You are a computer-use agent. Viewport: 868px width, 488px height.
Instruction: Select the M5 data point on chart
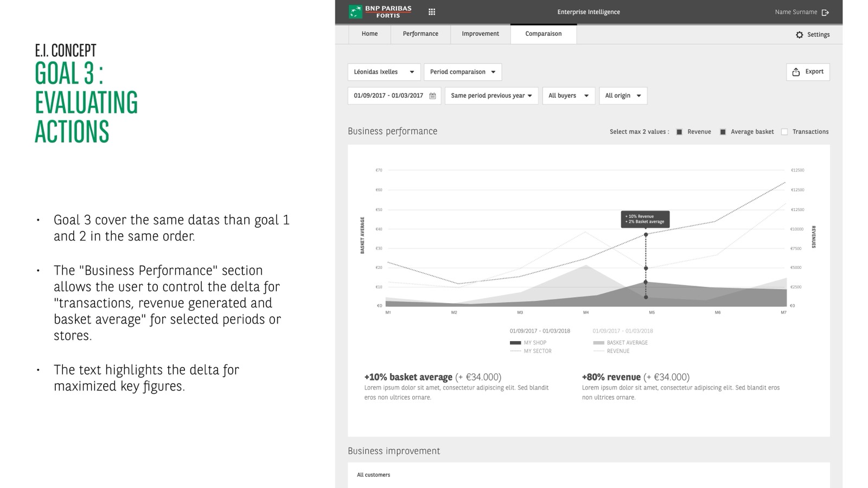[646, 235]
